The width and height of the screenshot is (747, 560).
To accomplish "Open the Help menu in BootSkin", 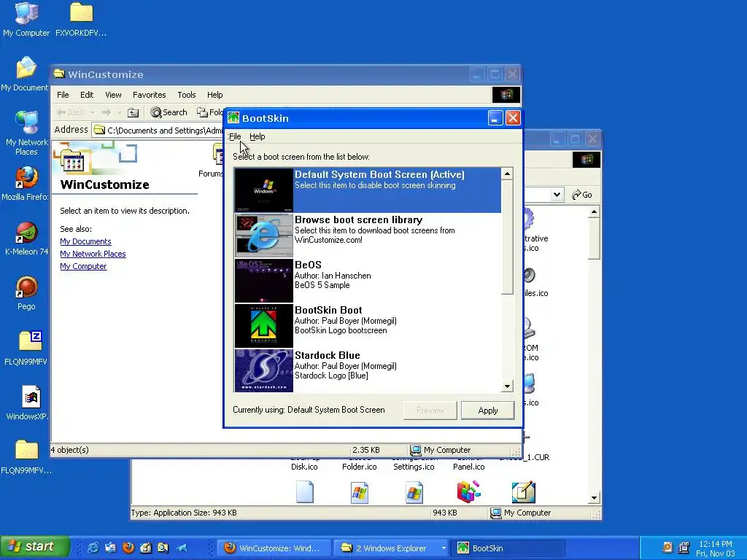I will pos(258,136).
